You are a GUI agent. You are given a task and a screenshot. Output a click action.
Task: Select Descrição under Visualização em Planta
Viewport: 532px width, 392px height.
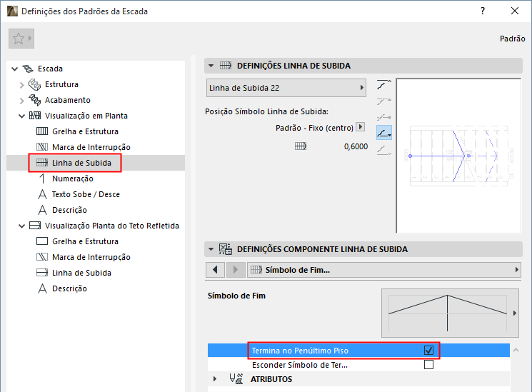[69, 210]
